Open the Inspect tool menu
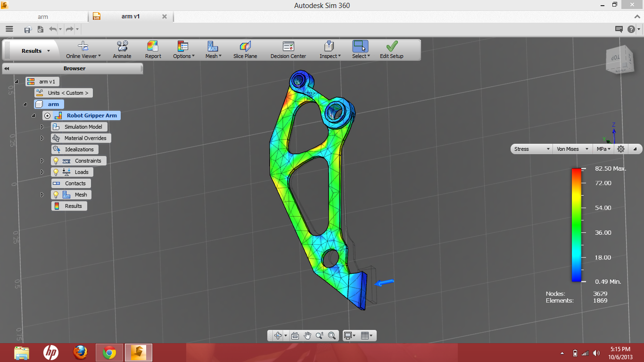644x362 pixels. [x=330, y=50]
